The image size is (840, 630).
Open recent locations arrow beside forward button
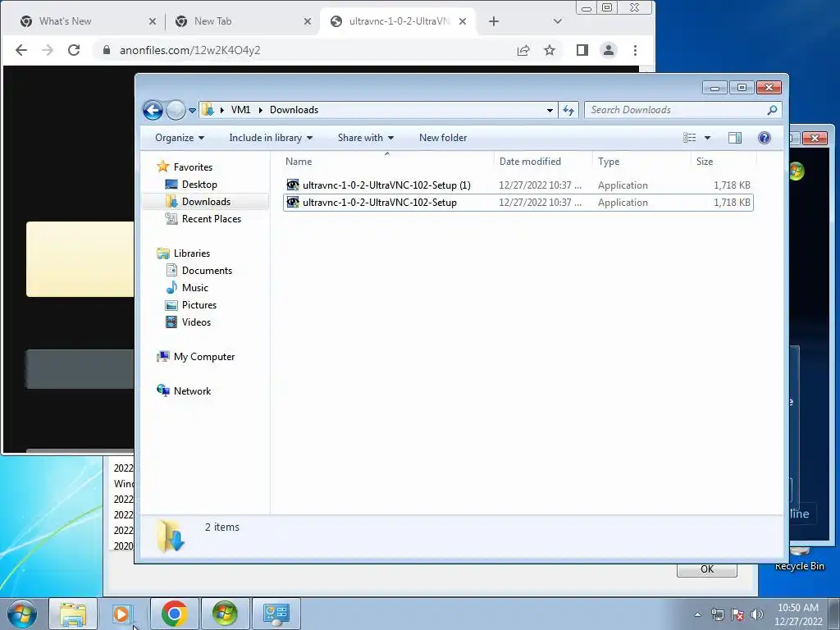[x=192, y=111]
